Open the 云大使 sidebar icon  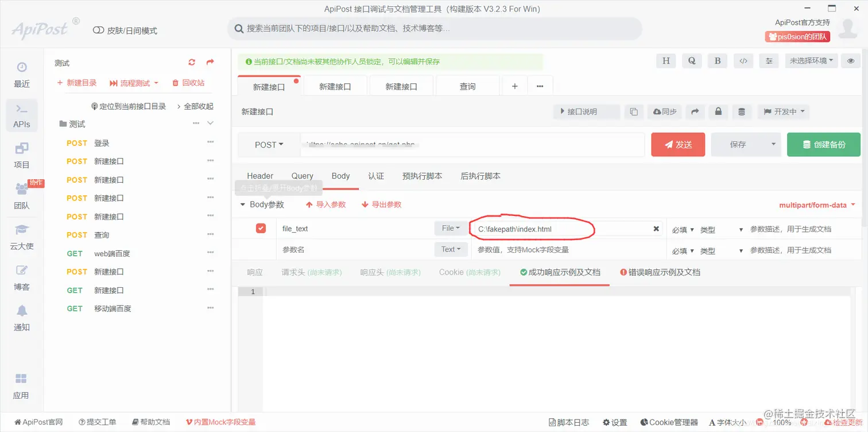[22, 237]
